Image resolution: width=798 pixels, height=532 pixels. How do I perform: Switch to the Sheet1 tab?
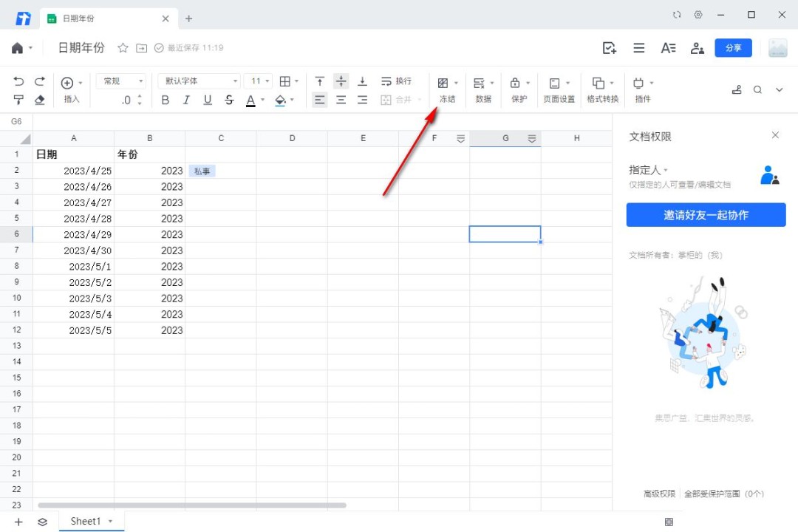(86, 521)
